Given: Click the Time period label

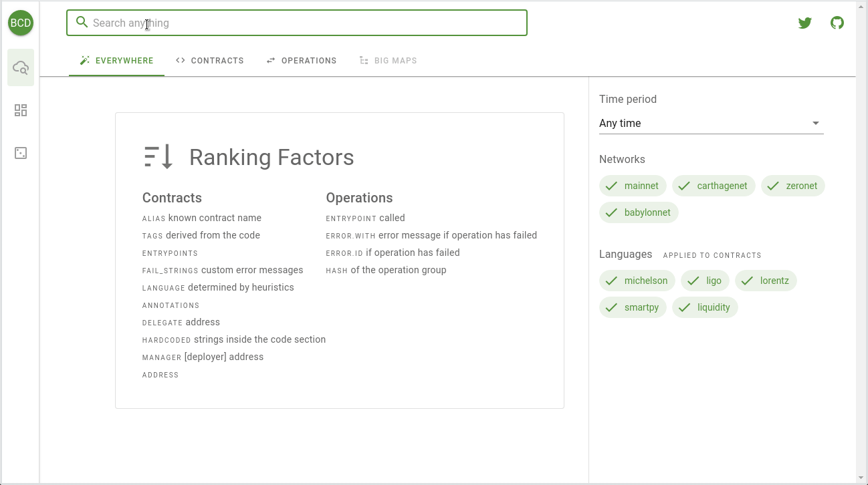Looking at the screenshot, I should [x=628, y=99].
